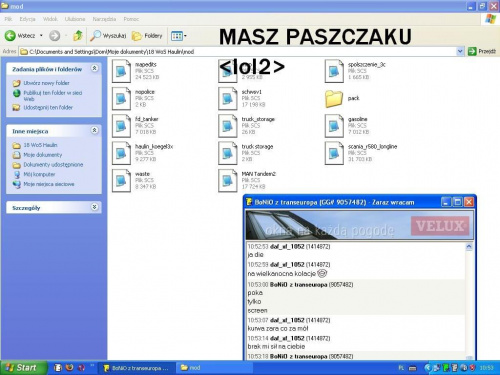Viewport: 500px width, 375px height.
Task: Launch Firefox from quick launch
Action: pos(70,368)
